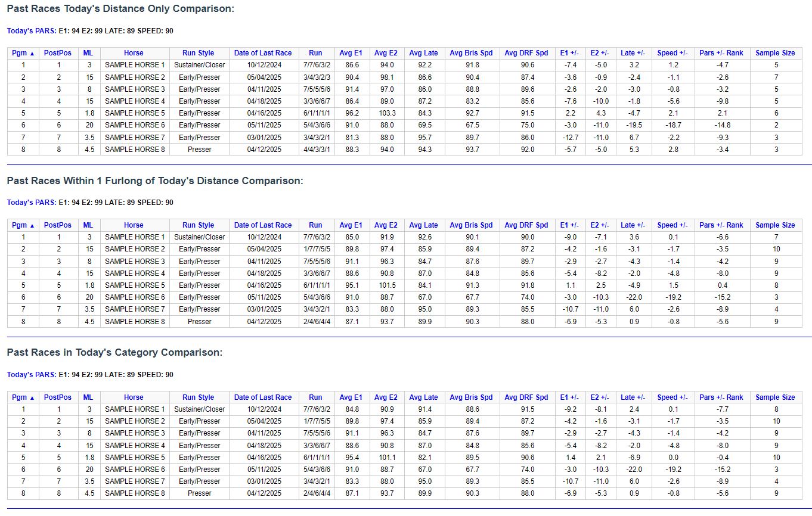Sort by ML column in middle table
The image size is (812, 516).
[88, 225]
